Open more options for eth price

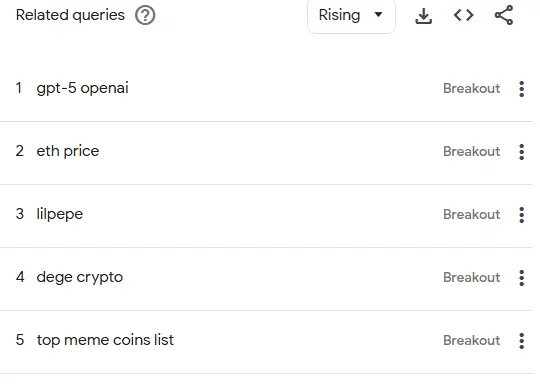pos(521,152)
